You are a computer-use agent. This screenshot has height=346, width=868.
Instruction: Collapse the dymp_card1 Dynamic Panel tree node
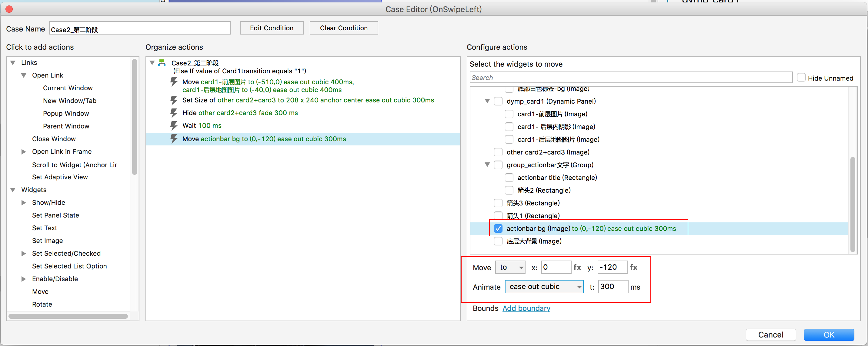pyautogui.click(x=487, y=101)
